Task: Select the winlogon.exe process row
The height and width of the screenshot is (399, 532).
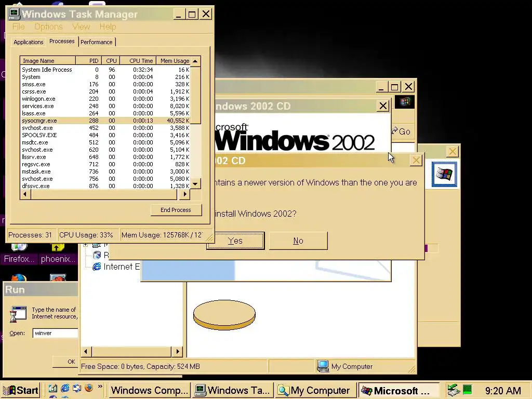Action: coord(105,99)
